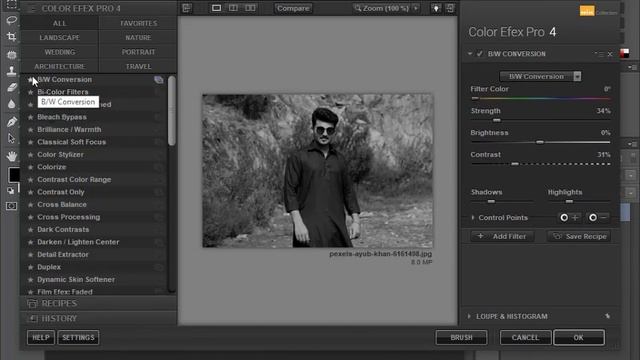This screenshot has width=640, height=360.
Task: Show ALL filter categories
Action: pyautogui.click(x=60, y=23)
